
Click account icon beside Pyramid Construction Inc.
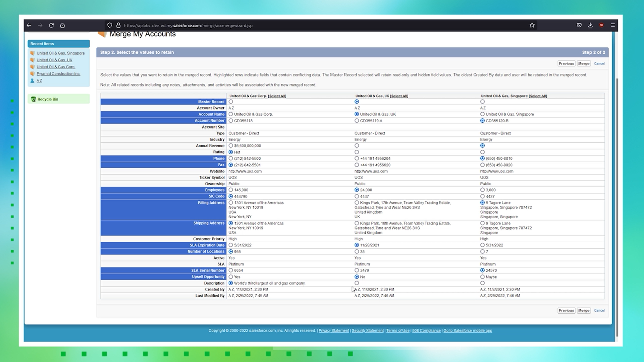[33, 74]
